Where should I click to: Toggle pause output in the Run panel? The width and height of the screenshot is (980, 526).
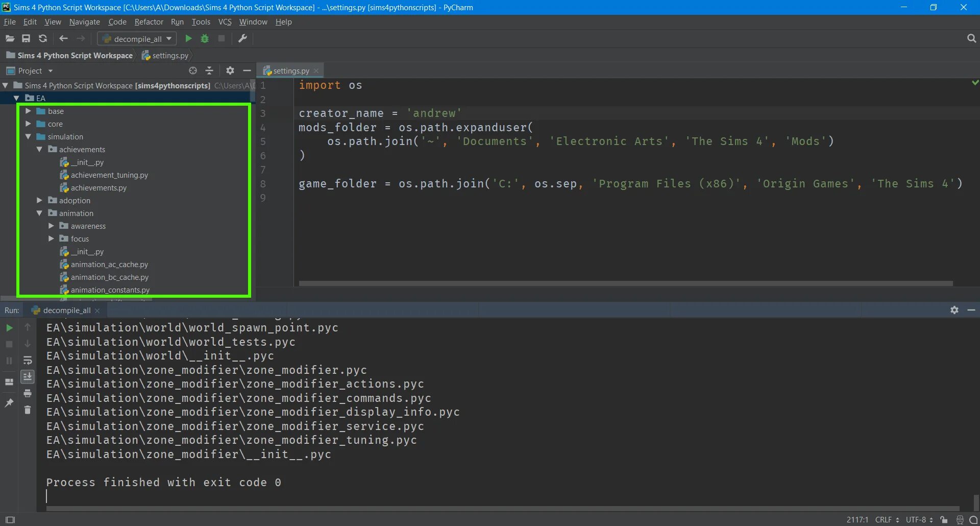tap(9, 361)
